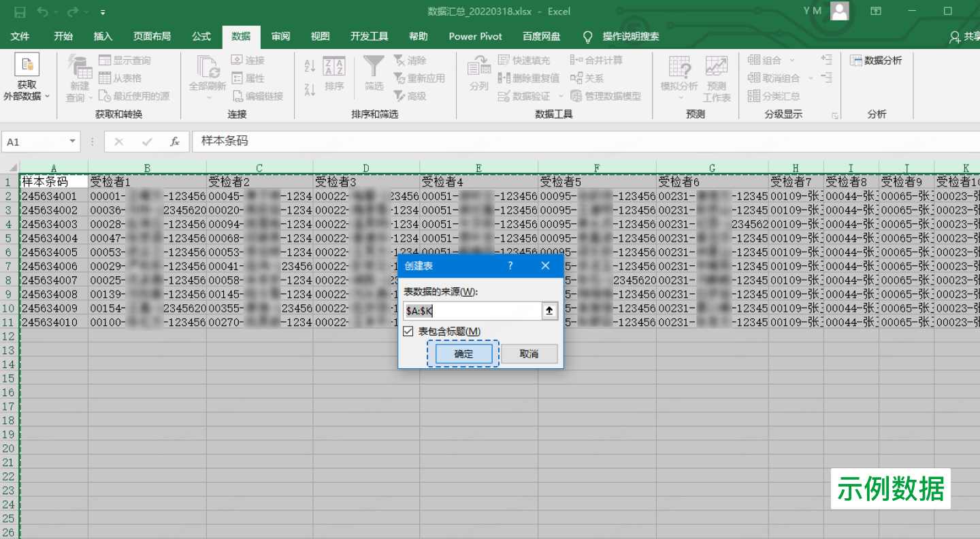Switch to the 公式 ribbon tab
Screen dimensions: 980x539
pyautogui.click(x=201, y=37)
